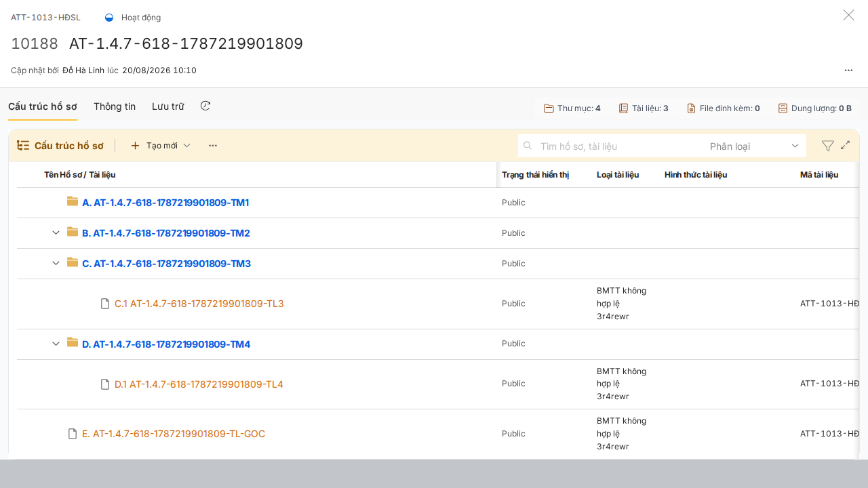Viewport: 868px width, 488px height.
Task: Open document C.1 AT-1.4.7-618-1787219901809-TL3
Action: [x=199, y=304]
